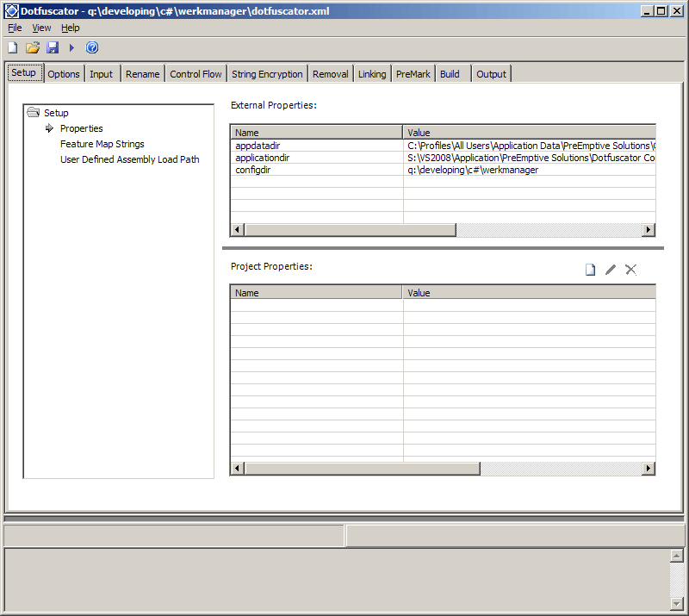Click the appdatadir value C:\Profiles path
689x616 pixels.
coord(531,146)
